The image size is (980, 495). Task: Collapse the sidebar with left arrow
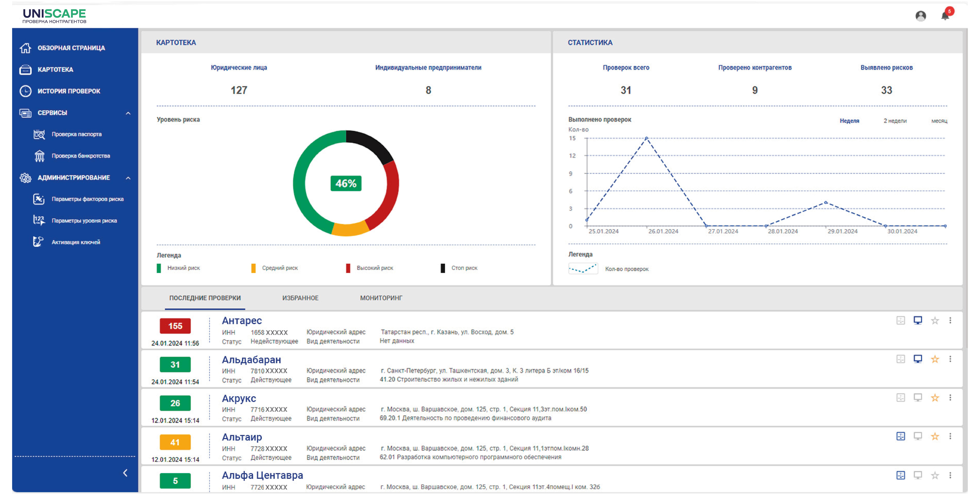(125, 473)
